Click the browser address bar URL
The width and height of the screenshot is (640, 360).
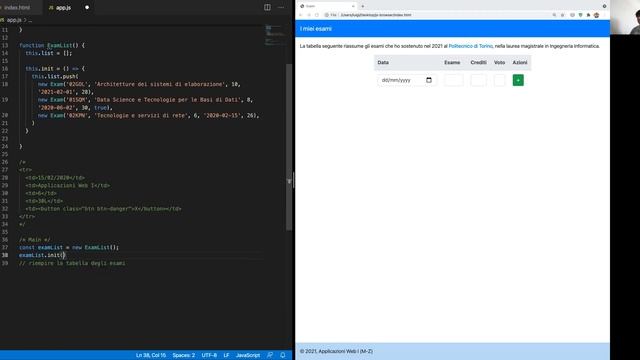point(376,15)
